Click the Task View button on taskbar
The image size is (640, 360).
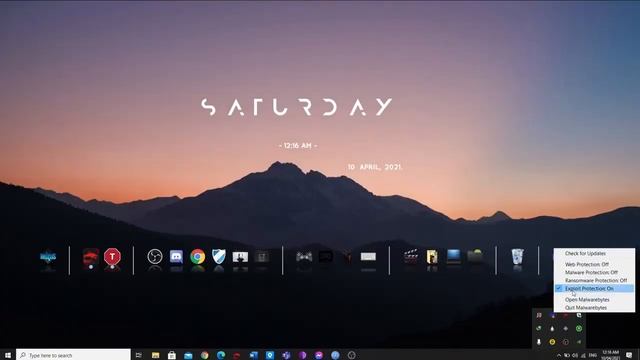coord(139,355)
